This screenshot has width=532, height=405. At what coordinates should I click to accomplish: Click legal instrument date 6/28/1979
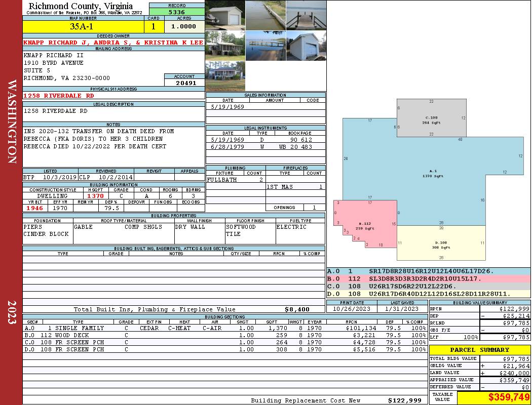click(227, 147)
